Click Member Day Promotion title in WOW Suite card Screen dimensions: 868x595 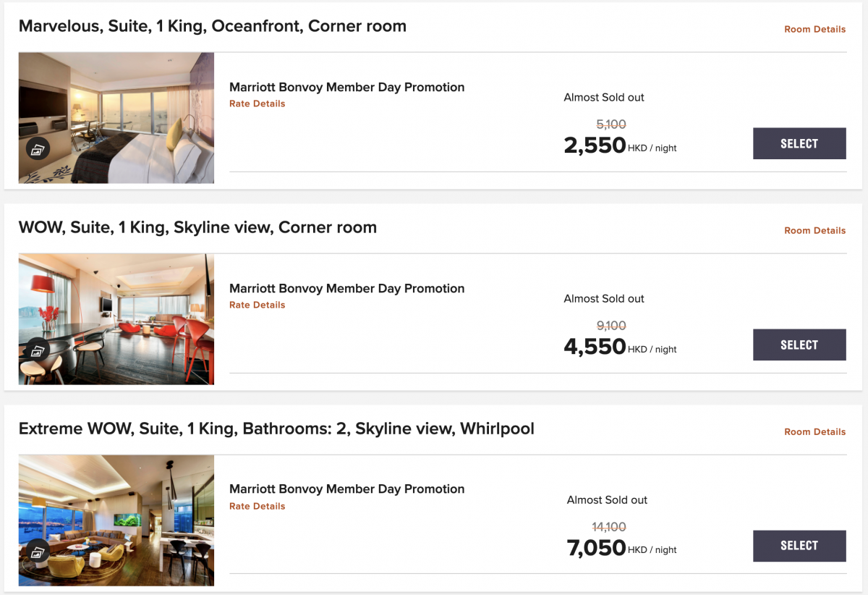point(346,288)
